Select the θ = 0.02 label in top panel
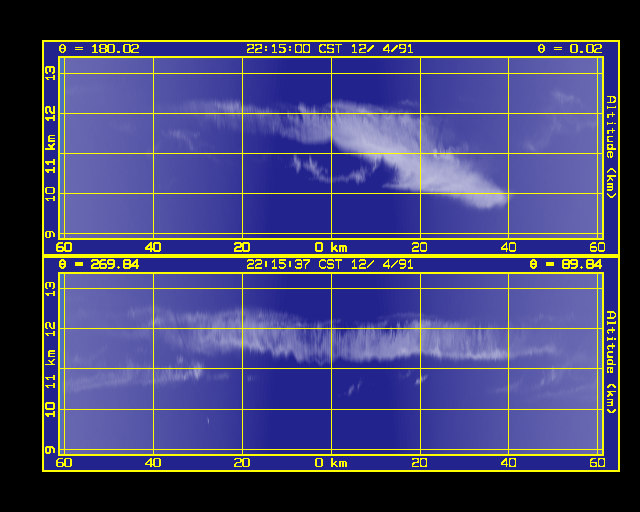Screen dimensions: 640x512 [570, 49]
